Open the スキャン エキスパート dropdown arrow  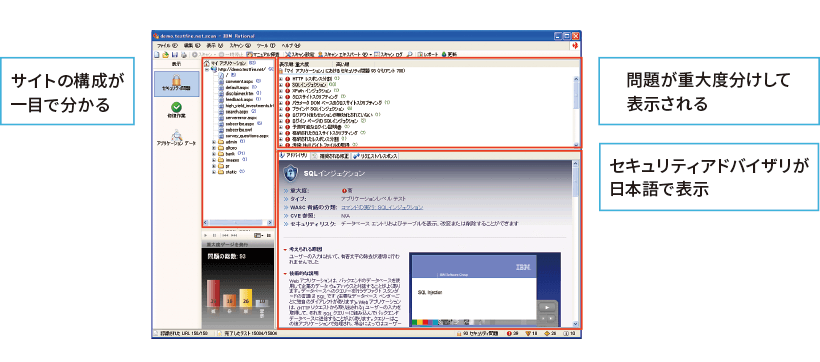(x=370, y=54)
